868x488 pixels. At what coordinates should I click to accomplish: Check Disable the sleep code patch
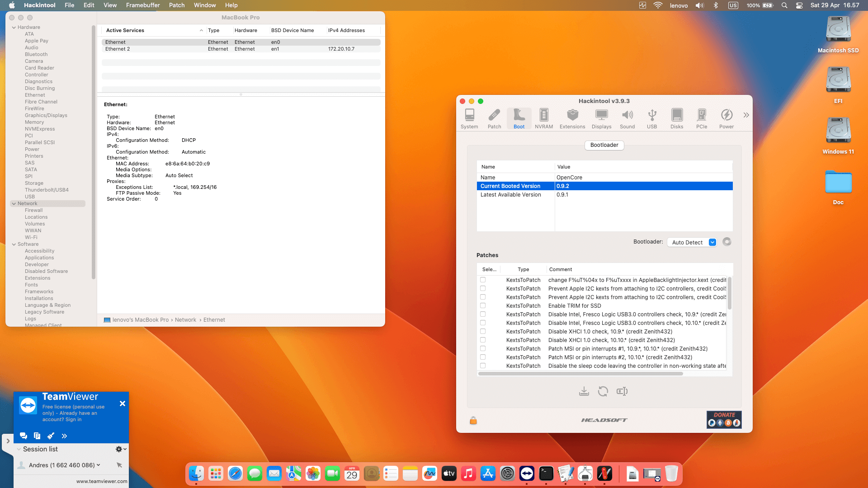pos(483,366)
